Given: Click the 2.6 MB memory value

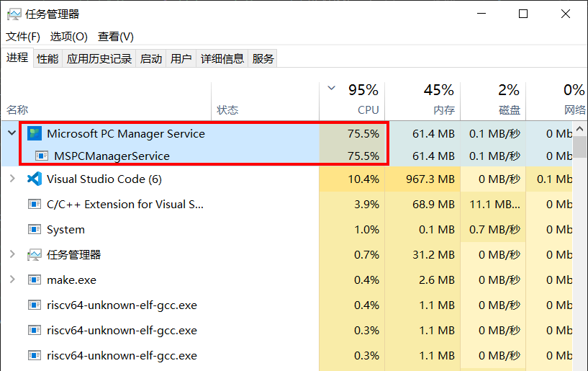Looking at the screenshot, I should pos(436,280).
